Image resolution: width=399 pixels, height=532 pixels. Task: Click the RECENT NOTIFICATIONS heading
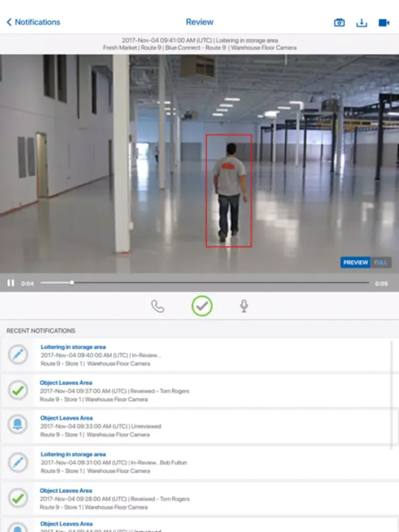[x=41, y=331]
